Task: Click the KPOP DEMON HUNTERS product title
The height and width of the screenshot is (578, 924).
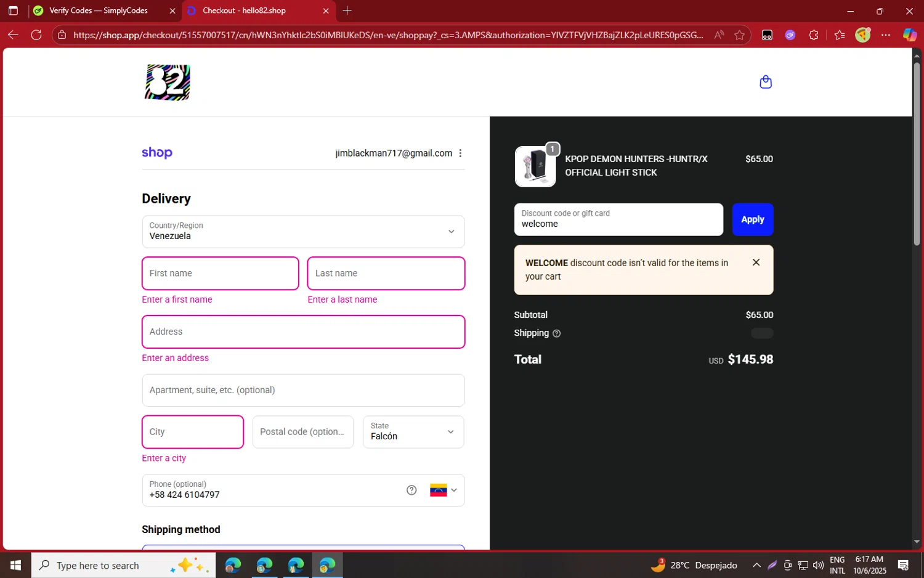Action: [x=636, y=166]
